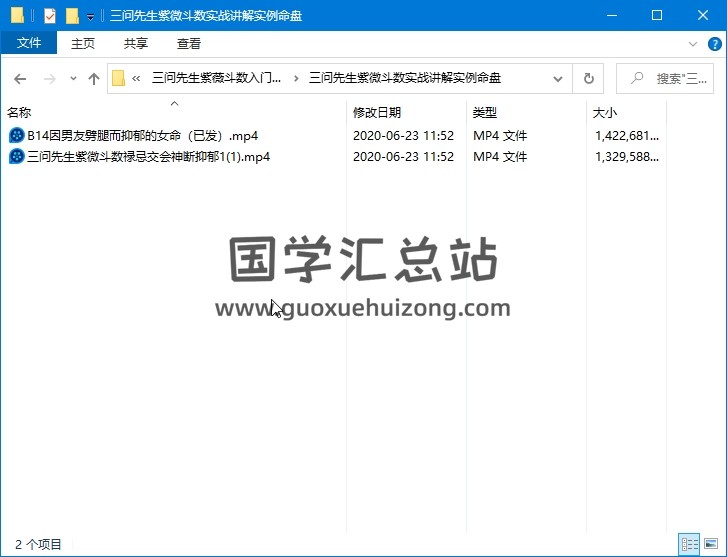Maximize the Explorer window
727x557 pixels.
coord(657,15)
